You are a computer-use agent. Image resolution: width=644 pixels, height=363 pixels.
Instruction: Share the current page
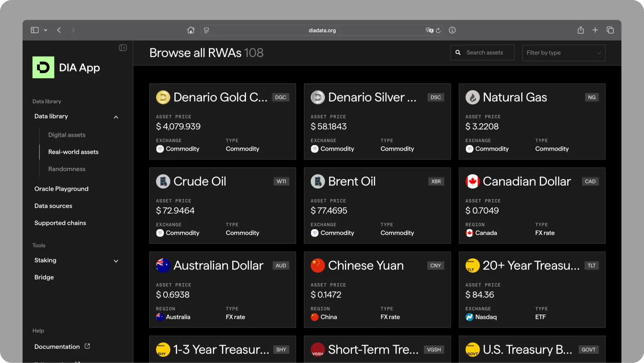580,30
